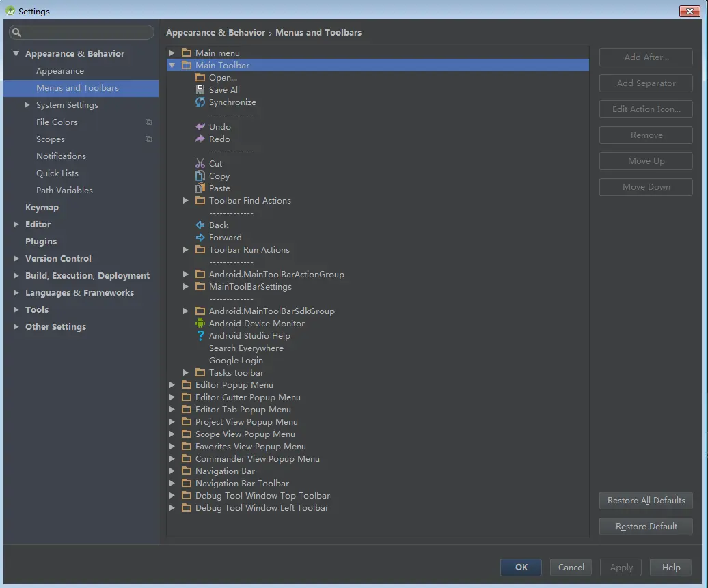Click the Scopes project-level icon
Screen dimensions: 708x588
click(x=148, y=139)
